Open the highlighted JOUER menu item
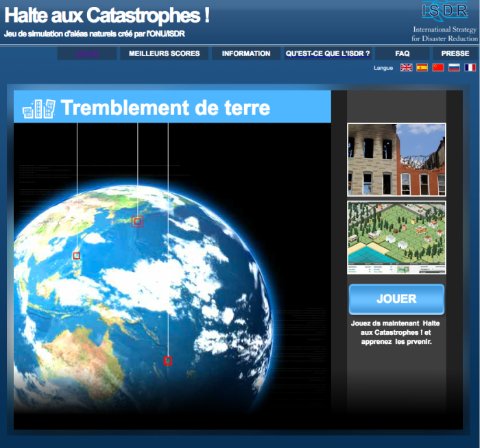The width and height of the screenshot is (480, 448). pos(87,53)
